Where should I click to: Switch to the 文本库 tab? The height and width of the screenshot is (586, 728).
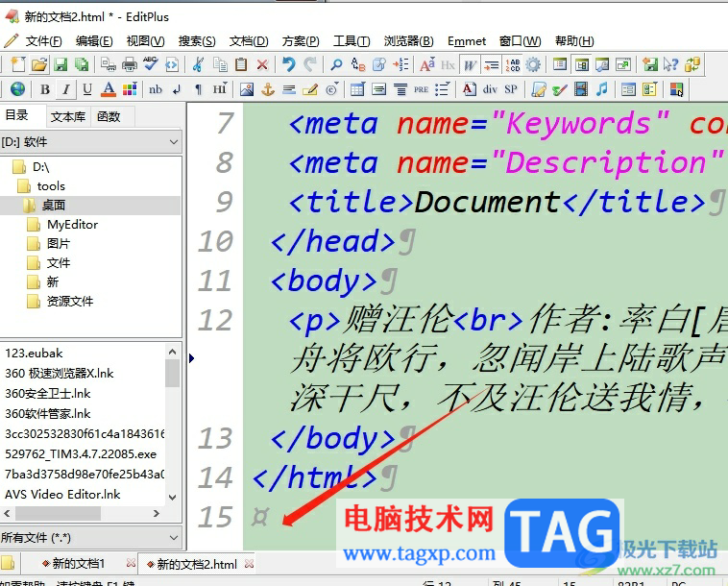68,116
